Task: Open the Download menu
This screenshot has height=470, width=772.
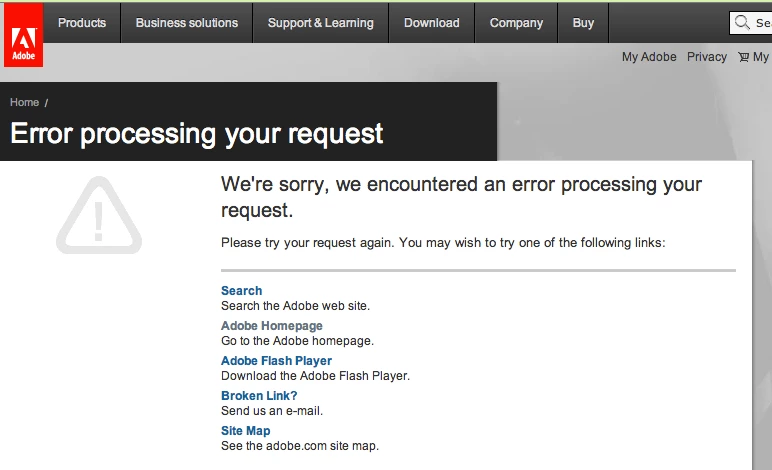Action: click(432, 23)
